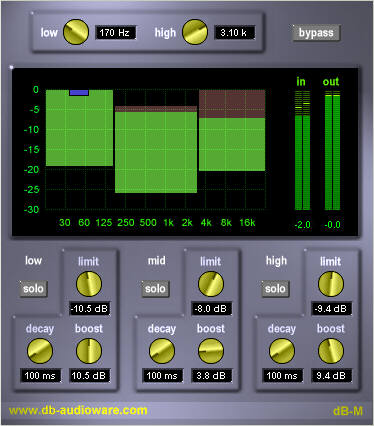The image size is (374, 426).
Task: Toggle the bypass button
Action: tap(316, 33)
